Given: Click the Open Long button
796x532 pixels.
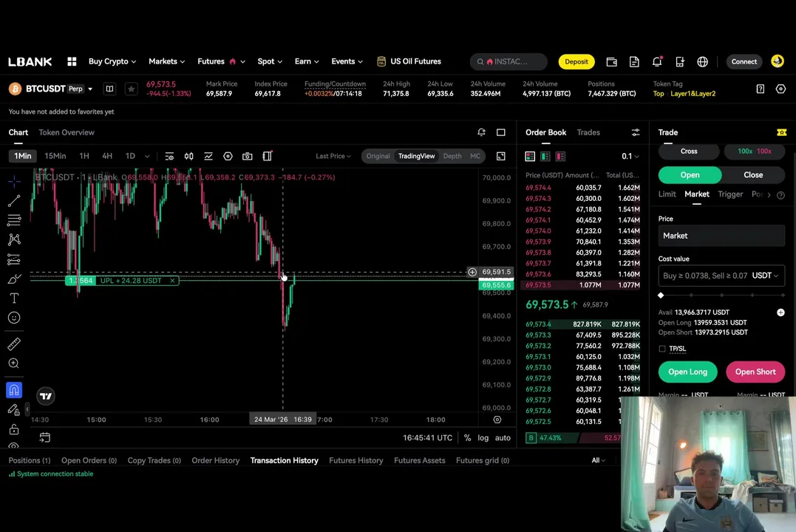Looking at the screenshot, I should [x=687, y=372].
